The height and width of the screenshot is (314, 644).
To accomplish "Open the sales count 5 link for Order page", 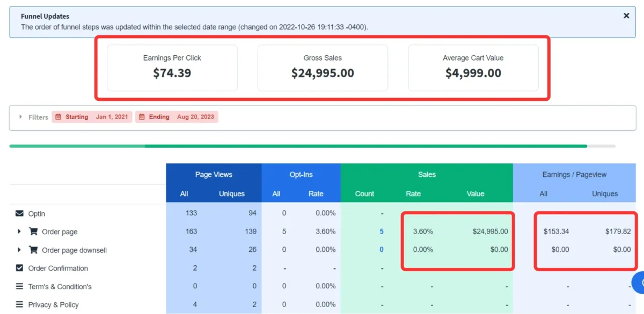I will (x=382, y=231).
